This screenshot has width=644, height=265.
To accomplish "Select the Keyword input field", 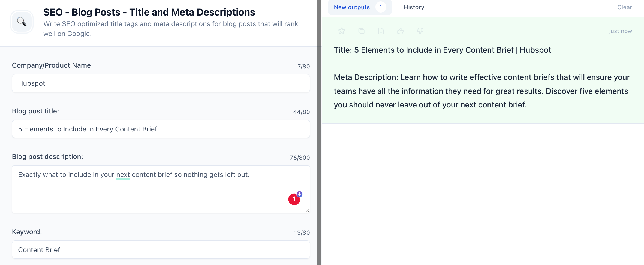I will (x=161, y=250).
